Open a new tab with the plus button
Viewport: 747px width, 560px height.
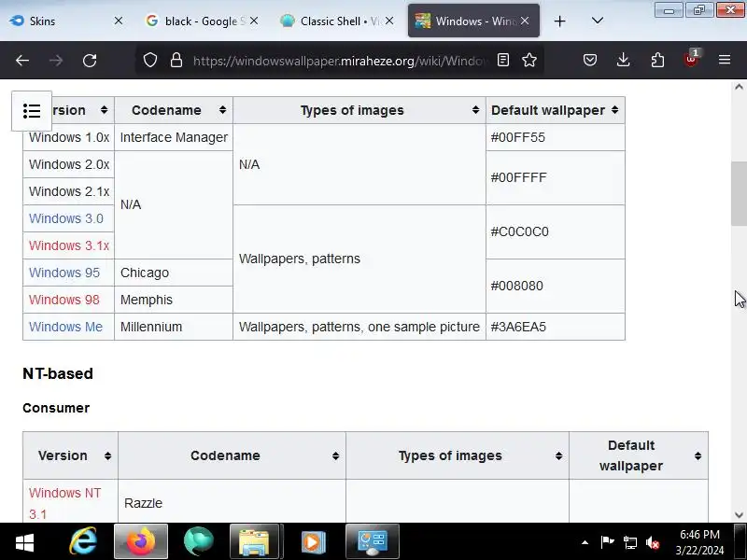click(559, 21)
